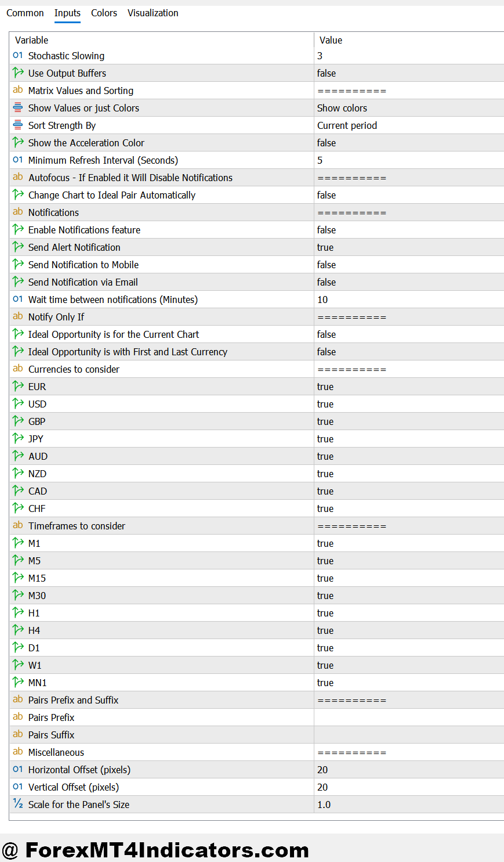Open the Common tab
This screenshot has width=504, height=862.
(x=25, y=13)
